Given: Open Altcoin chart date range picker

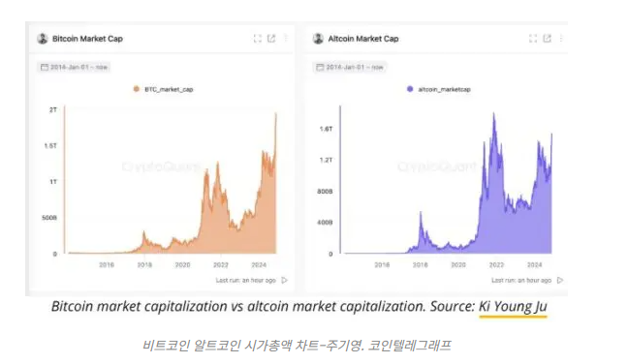Looking at the screenshot, I should pyautogui.click(x=349, y=67).
